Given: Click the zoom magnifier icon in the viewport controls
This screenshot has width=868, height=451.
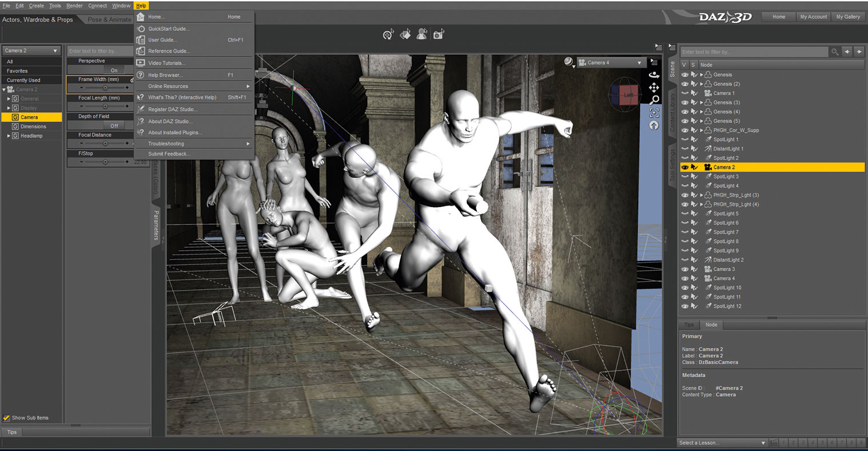Looking at the screenshot, I should pos(654,100).
